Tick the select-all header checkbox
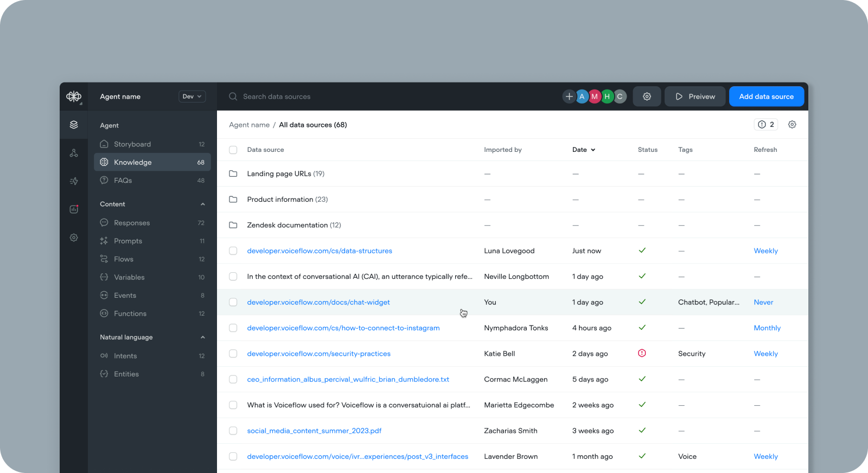The width and height of the screenshot is (868, 473). (x=233, y=150)
